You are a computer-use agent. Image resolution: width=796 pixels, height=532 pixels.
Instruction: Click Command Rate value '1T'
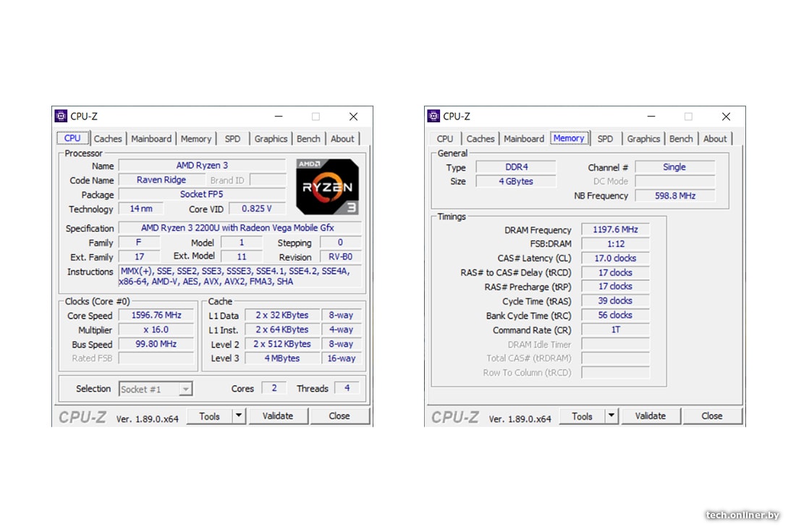[615, 329]
